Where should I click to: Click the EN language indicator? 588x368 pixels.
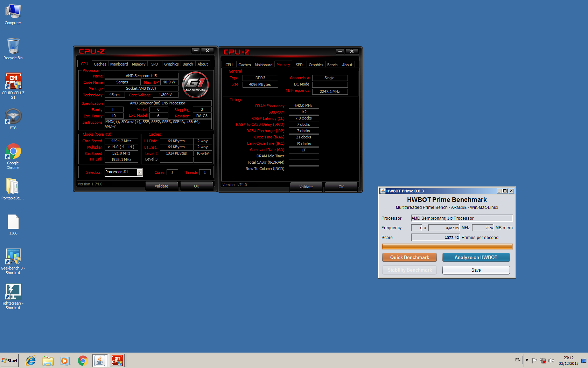pyautogui.click(x=518, y=360)
